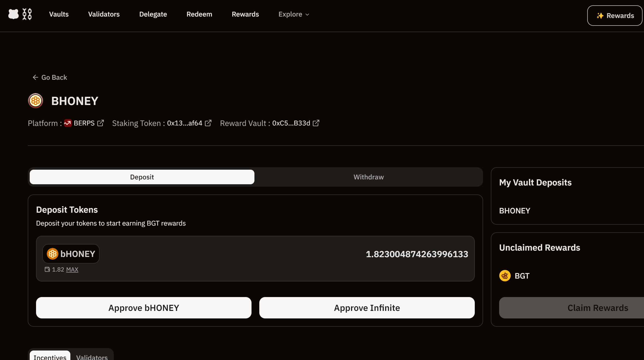Open Staking Token external link icon

point(208,123)
